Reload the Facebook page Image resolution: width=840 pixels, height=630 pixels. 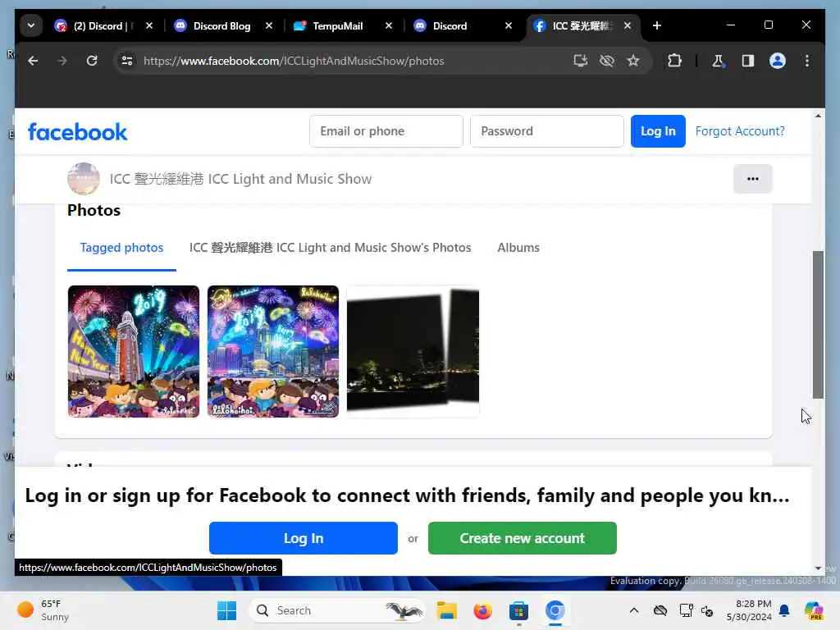pyautogui.click(x=92, y=61)
